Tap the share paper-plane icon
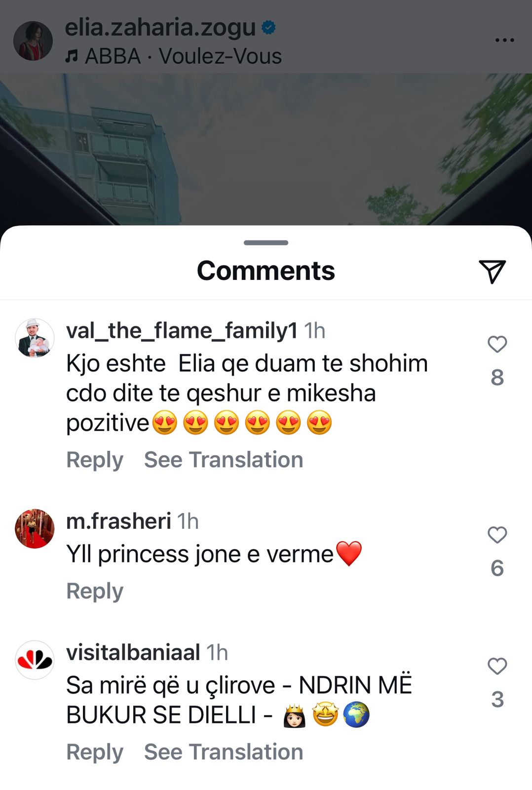Viewport: 532px width, 790px height. point(492,271)
